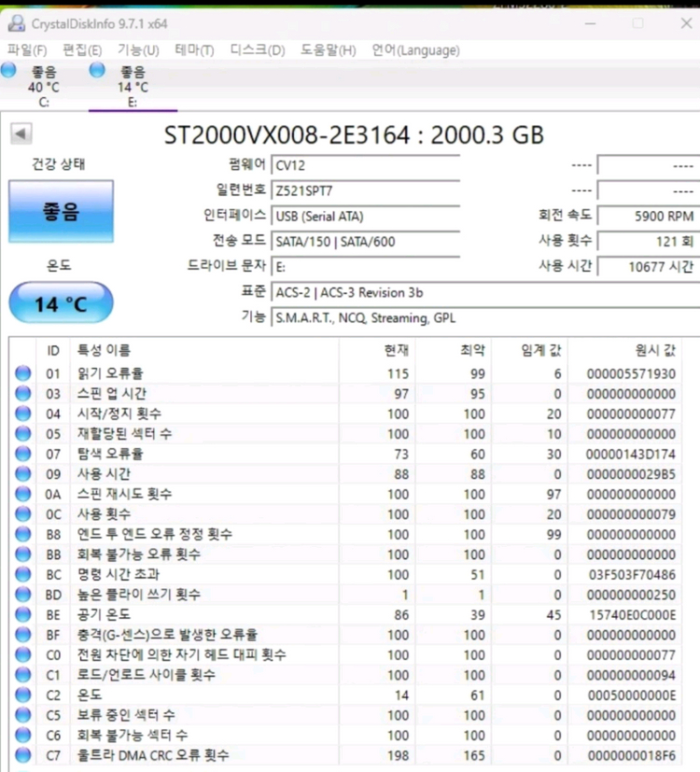Minimize the CrystalDiskInfo window

[590, 23]
